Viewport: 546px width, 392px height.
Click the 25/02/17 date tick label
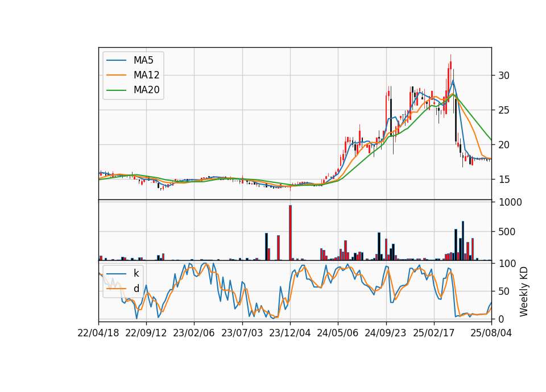coord(434,333)
